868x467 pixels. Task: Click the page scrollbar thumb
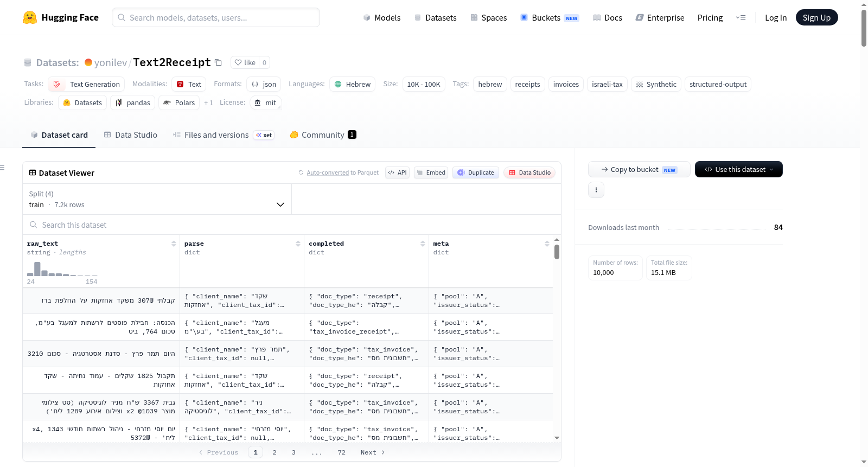click(864, 27)
